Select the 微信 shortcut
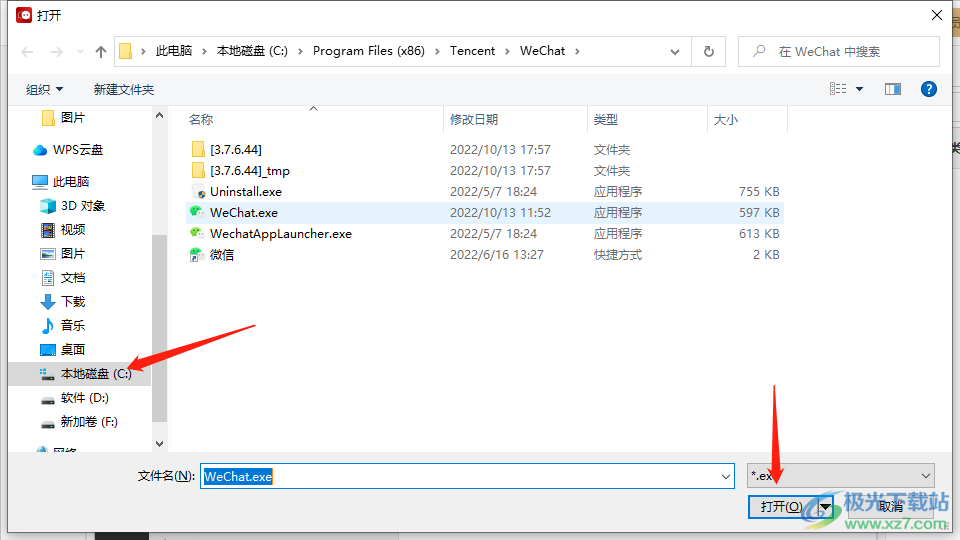This screenshot has height=540, width=960. [222, 255]
